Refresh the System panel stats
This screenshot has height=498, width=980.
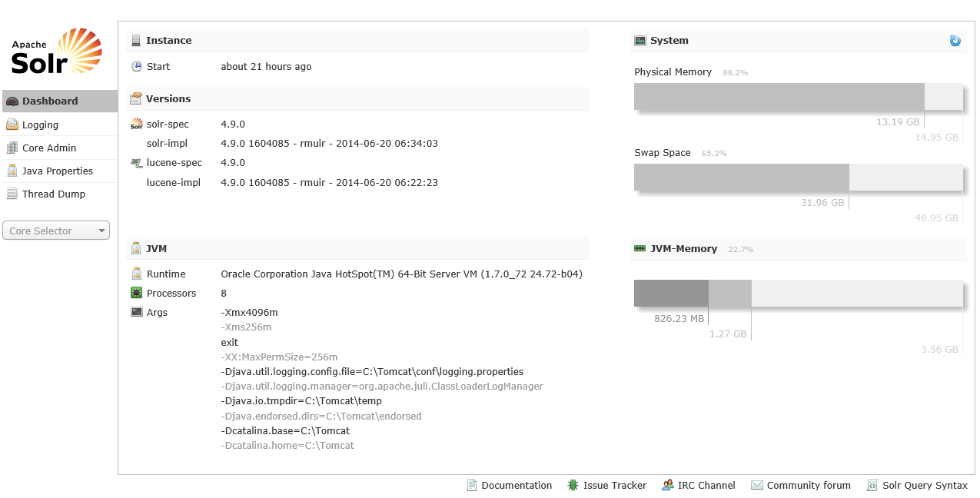tap(955, 40)
